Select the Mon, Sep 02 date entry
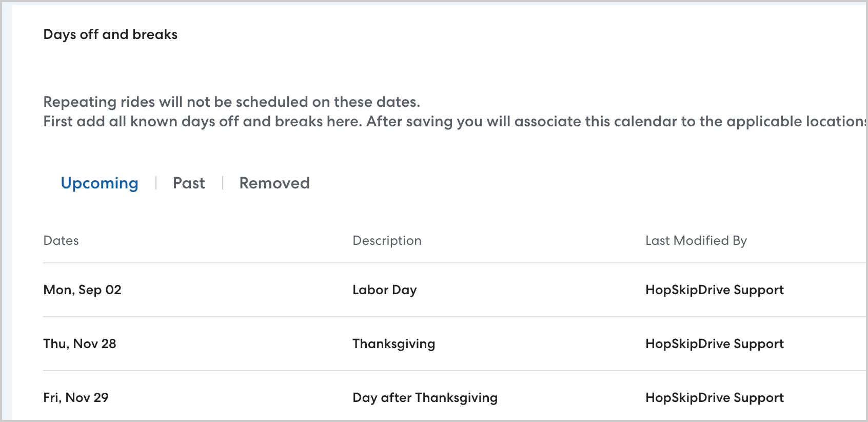Viewport: 868px width, 422px height. (x=82, y=290)
